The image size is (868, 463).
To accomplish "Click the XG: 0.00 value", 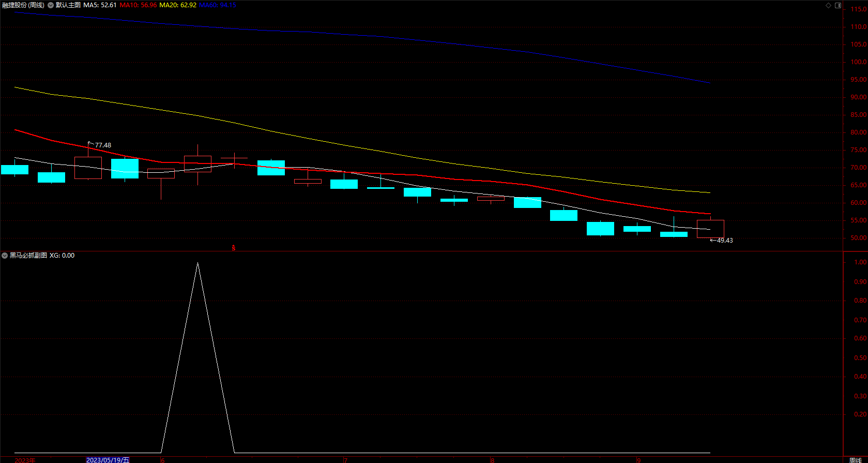I will (x=62, y=256).
